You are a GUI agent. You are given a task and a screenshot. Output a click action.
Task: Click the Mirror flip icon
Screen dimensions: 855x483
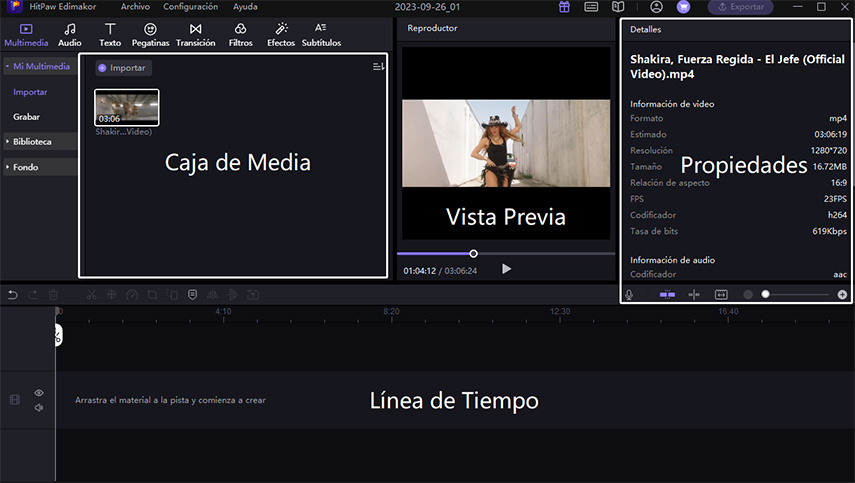tap(213, 295)
